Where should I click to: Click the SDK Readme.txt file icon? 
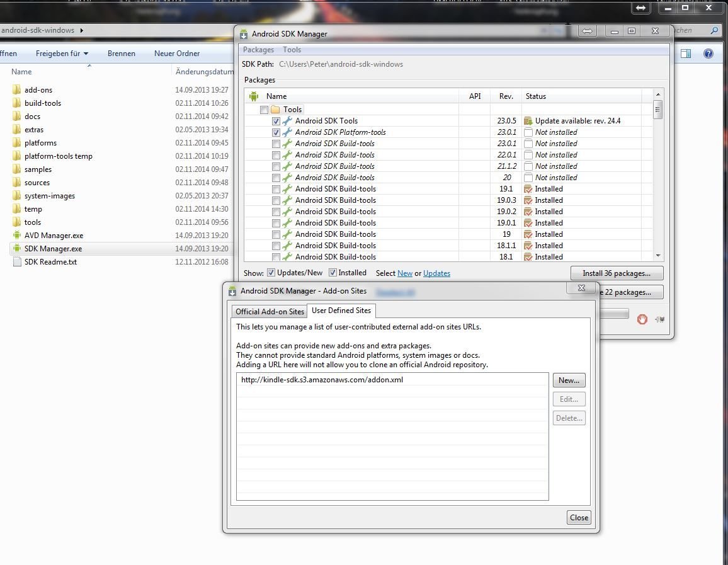pos(17,262)
